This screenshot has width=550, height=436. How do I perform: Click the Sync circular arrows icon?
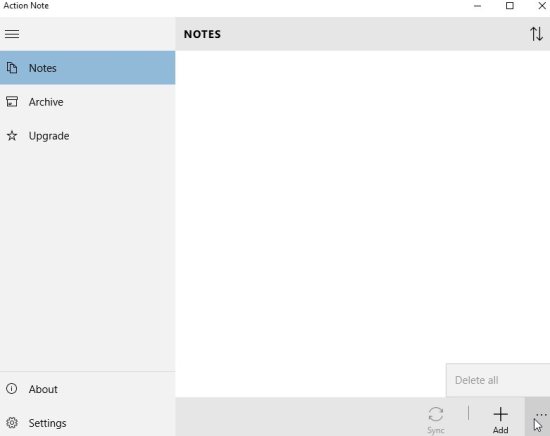[436, 414]
